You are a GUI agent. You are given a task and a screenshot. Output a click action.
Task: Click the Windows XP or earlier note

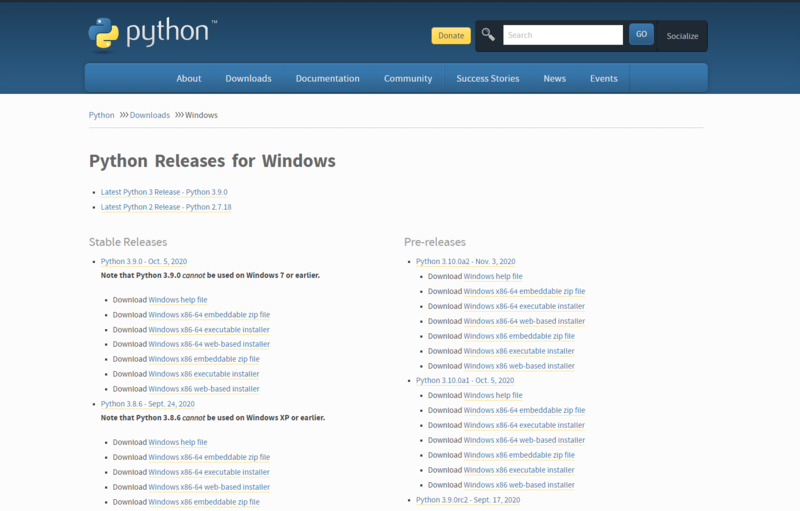pos(213,418)
